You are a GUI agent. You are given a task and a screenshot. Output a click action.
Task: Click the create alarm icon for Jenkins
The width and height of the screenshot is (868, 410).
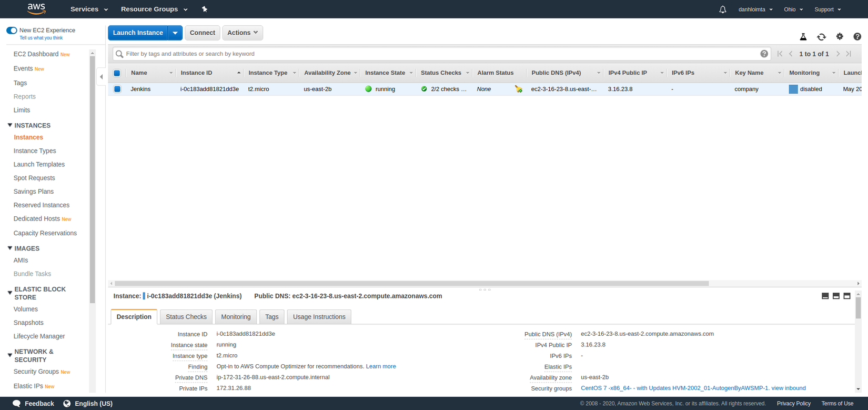coord(519,89)
